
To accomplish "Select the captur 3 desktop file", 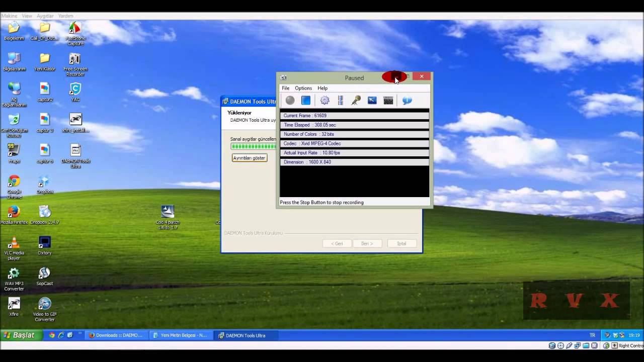I will [45, 123].
